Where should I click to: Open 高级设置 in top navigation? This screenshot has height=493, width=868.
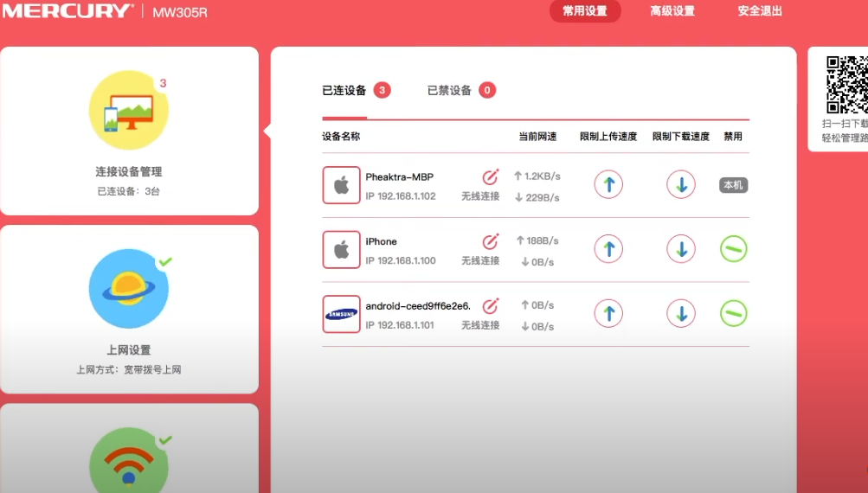(x=672, y=11)
